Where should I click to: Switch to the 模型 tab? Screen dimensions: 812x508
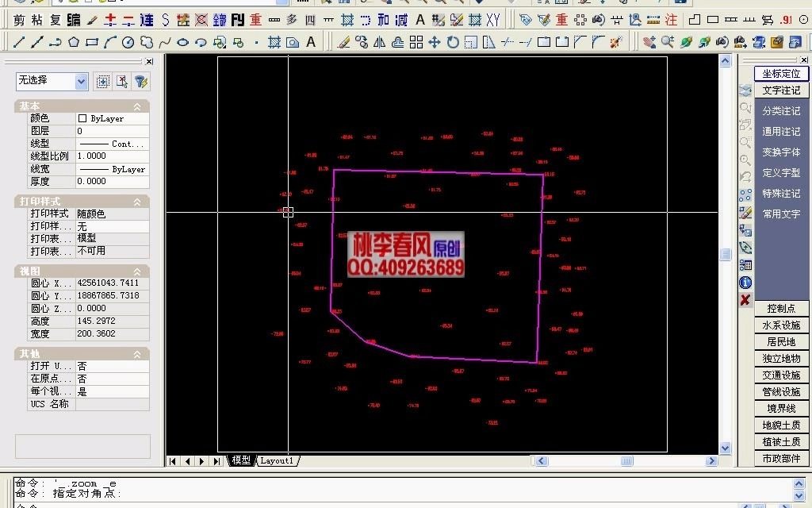click(x=242, y=460)
